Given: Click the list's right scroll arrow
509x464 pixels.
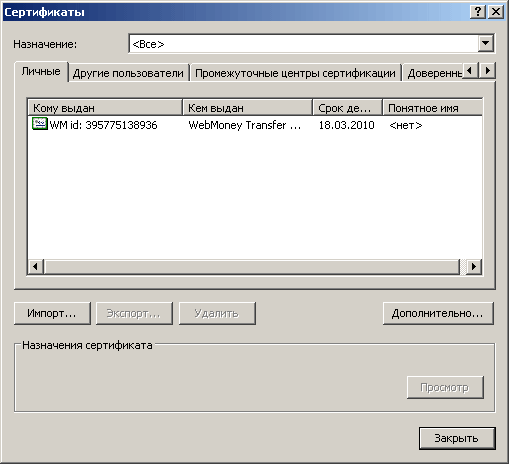Looking at the screenshot, I should [x=474, y=267].
